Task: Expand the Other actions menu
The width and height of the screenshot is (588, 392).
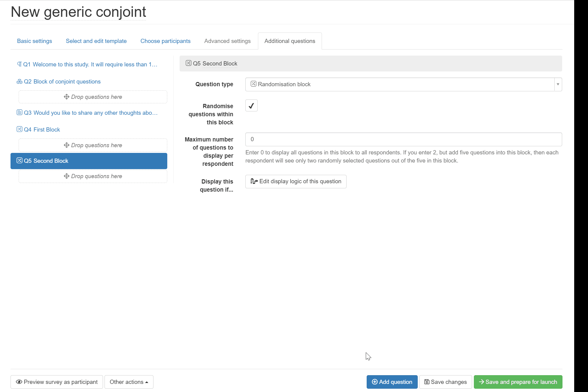Action: point(129,382)
